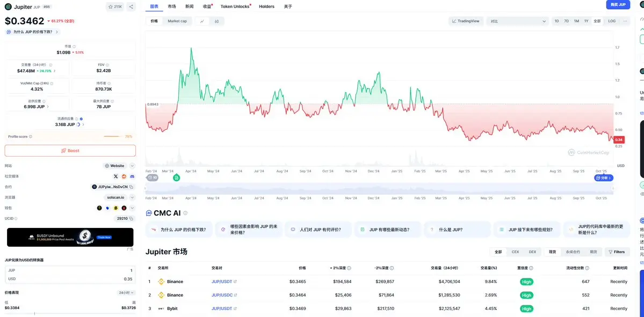Click the first black wallet icon
This screenshot has width=644, height=317.
pos(99,208)
